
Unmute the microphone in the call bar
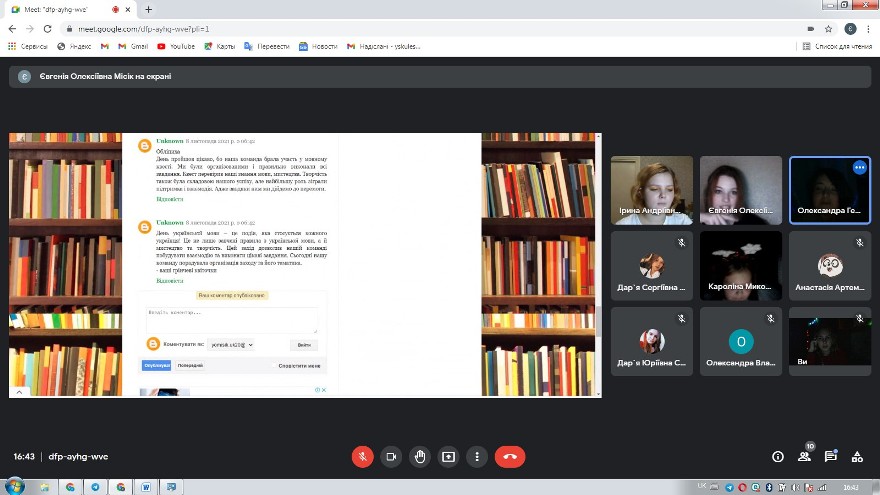point(362,456)
